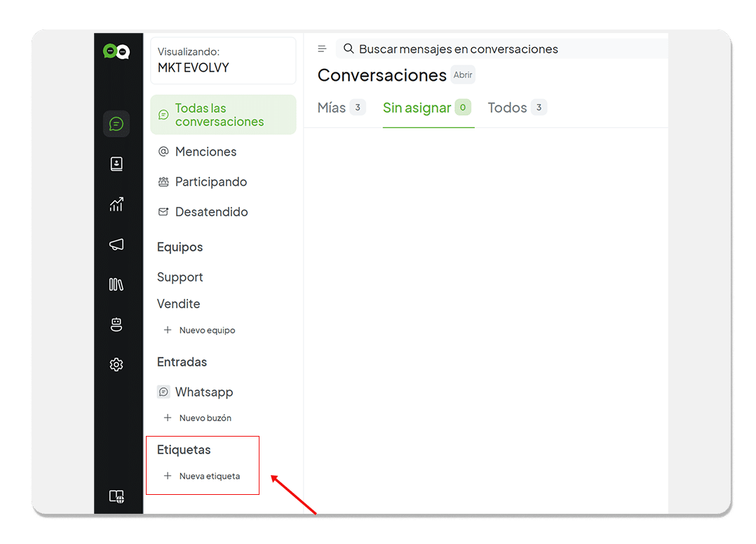Open the Abrir status filter badge

[463, 75]
